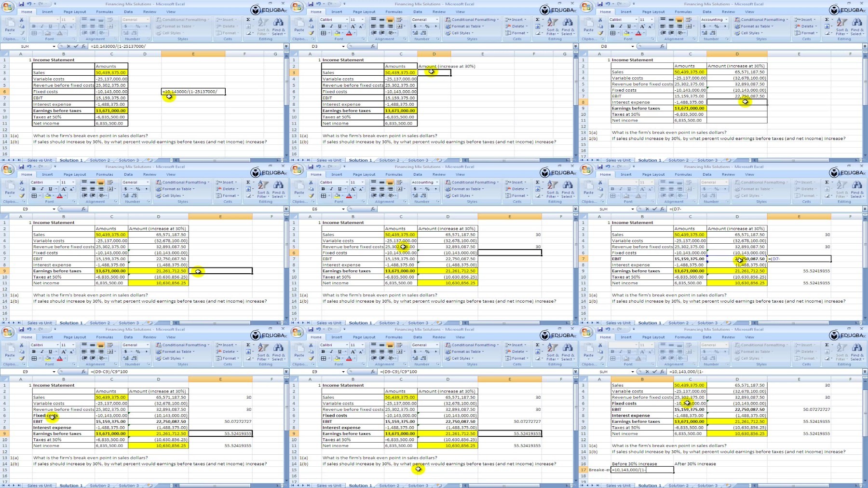Screen dimensions: 868x488
Task: Click Paste button in window showing Name Box D3
Action: pyautogui.click(x=299, y=26)
